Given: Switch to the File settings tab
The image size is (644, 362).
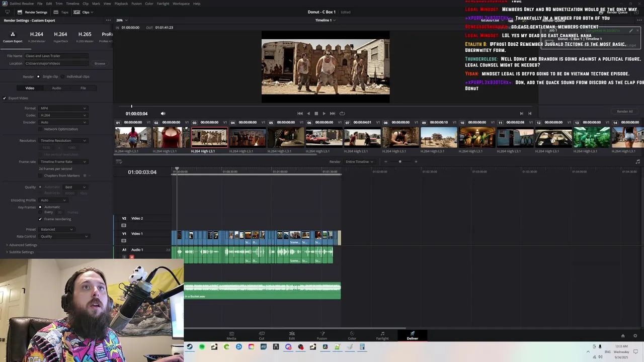Looking at the screenshot, I should [x=83, y=88].
